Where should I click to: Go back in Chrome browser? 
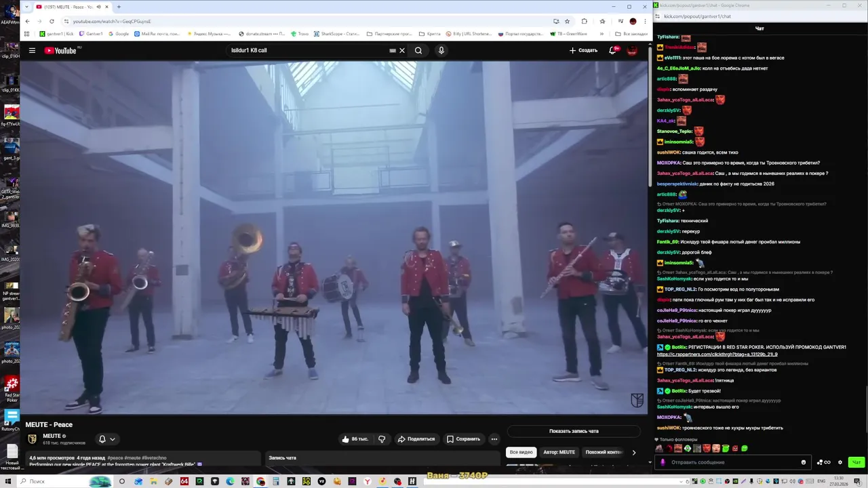pos(27,21)
